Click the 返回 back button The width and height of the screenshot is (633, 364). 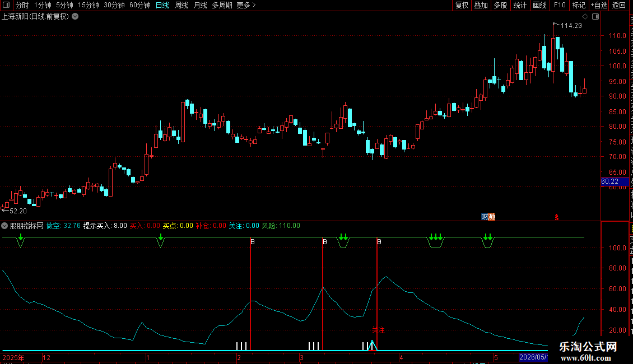pyautogui.click(x=619, y=5)
